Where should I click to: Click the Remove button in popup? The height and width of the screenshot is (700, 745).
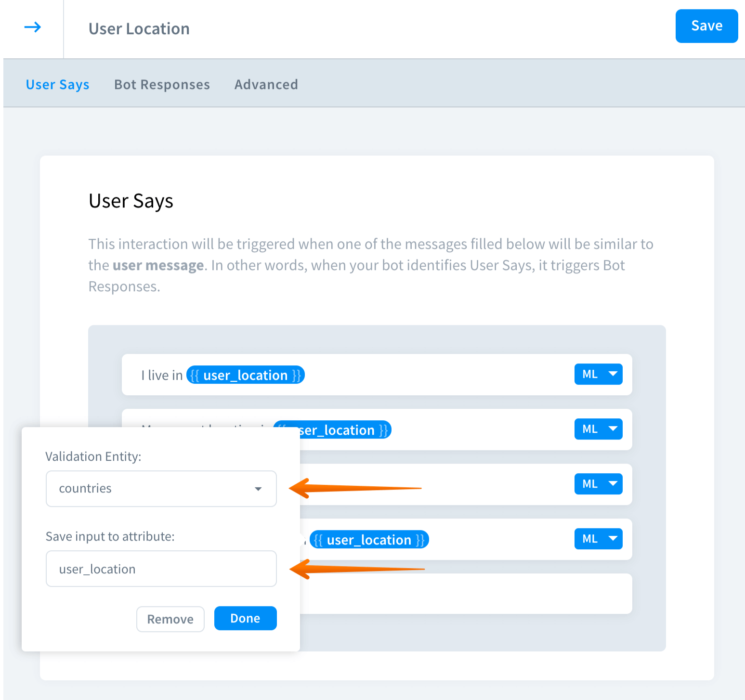pos(170,619)
